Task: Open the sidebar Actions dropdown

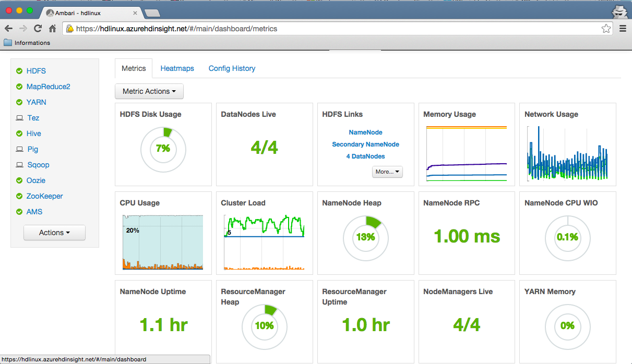Action: [x=54, y=233]
